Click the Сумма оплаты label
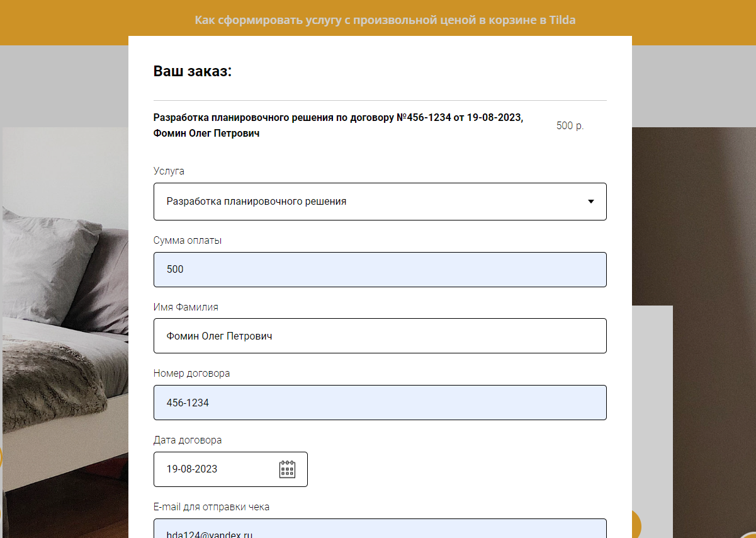This screenshot has width=756, height=538. pyautogui.click(x=188, y=240)
